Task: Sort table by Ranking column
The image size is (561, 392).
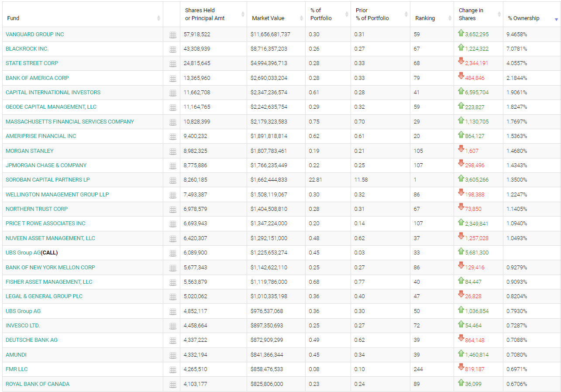Action: click(x=450, y=18)
